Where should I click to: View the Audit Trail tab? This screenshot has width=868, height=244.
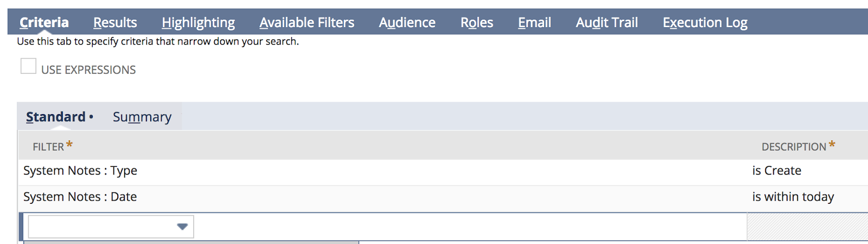(607, 22)
